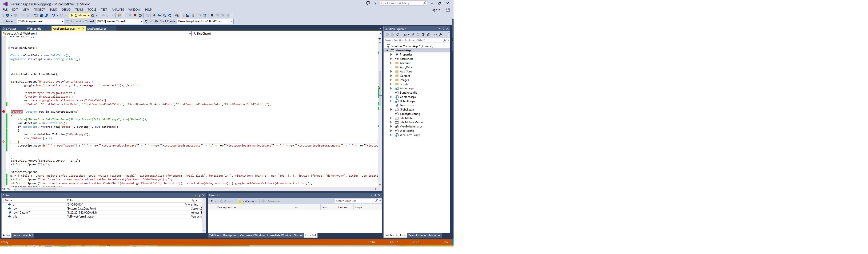Open VersuchAsp3.WebForm1 class navigation dropdown
This screenshot has width=868, height=254.
point(97,34)
